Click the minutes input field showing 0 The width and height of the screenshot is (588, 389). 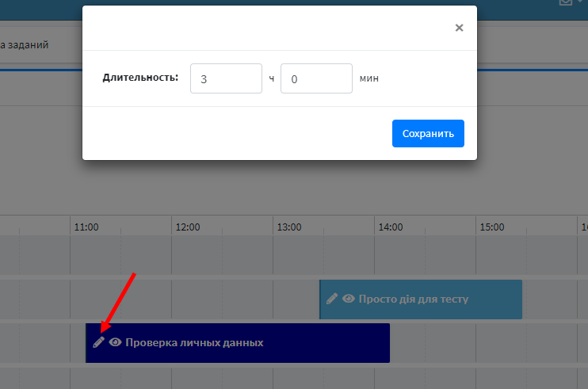316,78
